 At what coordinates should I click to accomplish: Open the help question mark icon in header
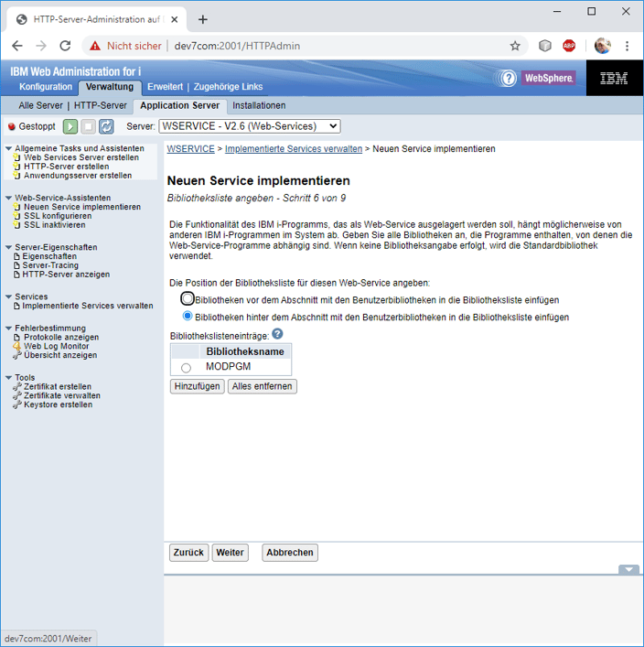pos(509,78)
